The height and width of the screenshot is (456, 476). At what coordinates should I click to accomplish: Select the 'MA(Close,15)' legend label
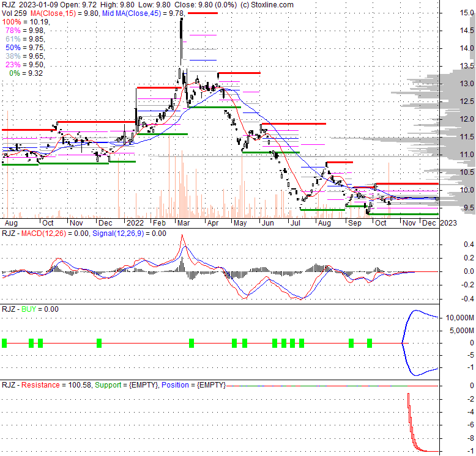point(53,13)
